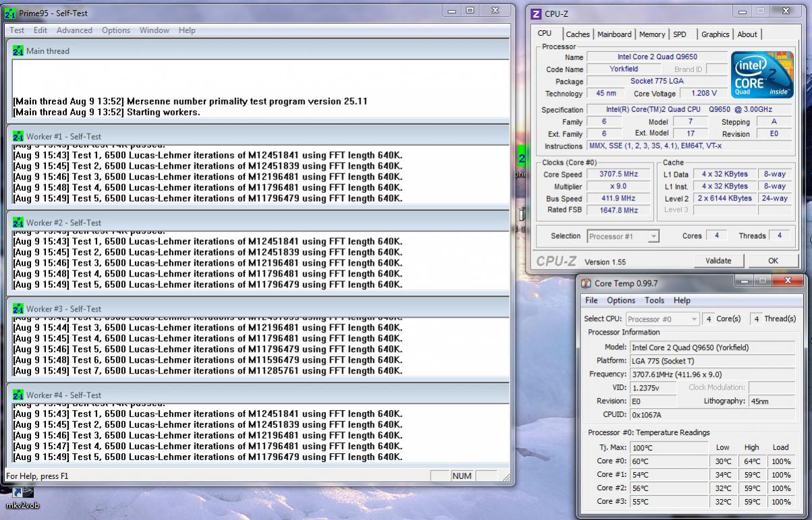
Task: Open the Help menu in Prime95
Action: 187,30
